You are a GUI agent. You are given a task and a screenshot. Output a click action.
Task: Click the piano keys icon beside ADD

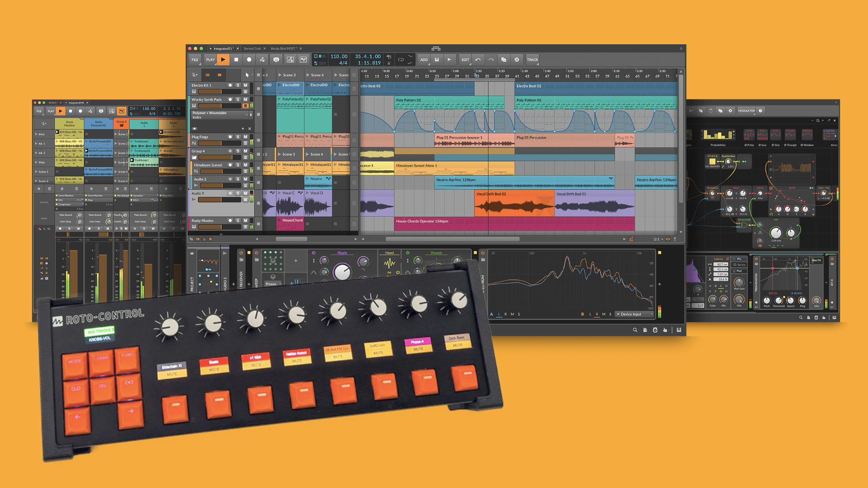click(x=437, y=60)
